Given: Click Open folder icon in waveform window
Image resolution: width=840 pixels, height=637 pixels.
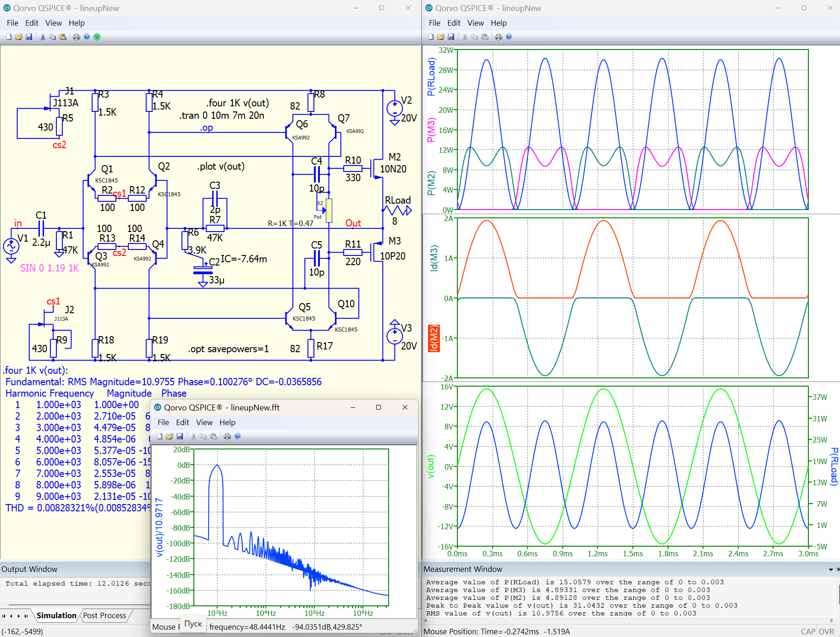Looking at the screenshot, I should pos(441,37).
